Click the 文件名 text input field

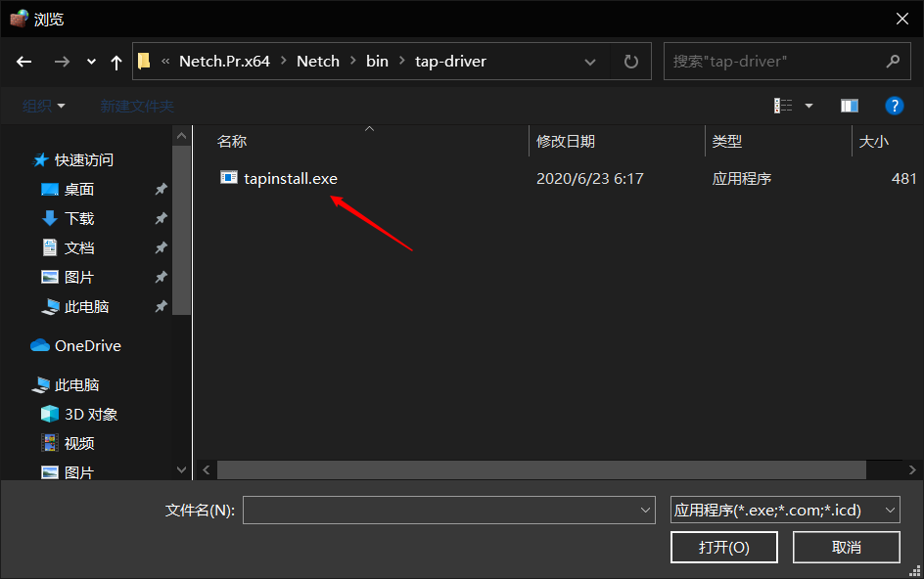click(x=440, y=510)
